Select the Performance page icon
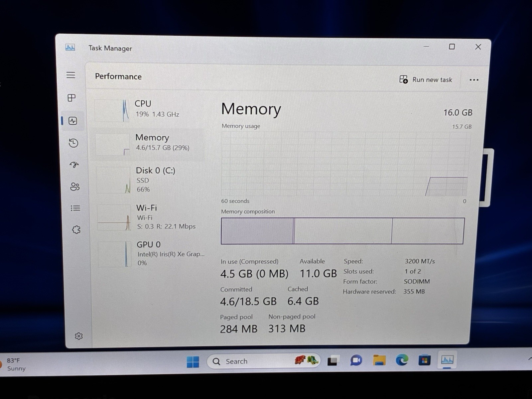This screenshot has height=399, width=532. pyautogui.click(x=73, y=121)
